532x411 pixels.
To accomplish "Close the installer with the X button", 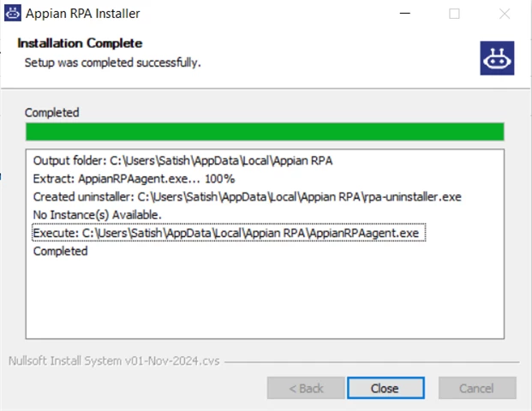I will click(505, 14).
